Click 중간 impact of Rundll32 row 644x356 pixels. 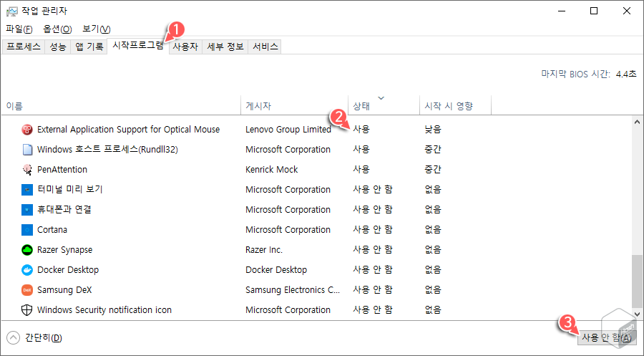point(433,150)
